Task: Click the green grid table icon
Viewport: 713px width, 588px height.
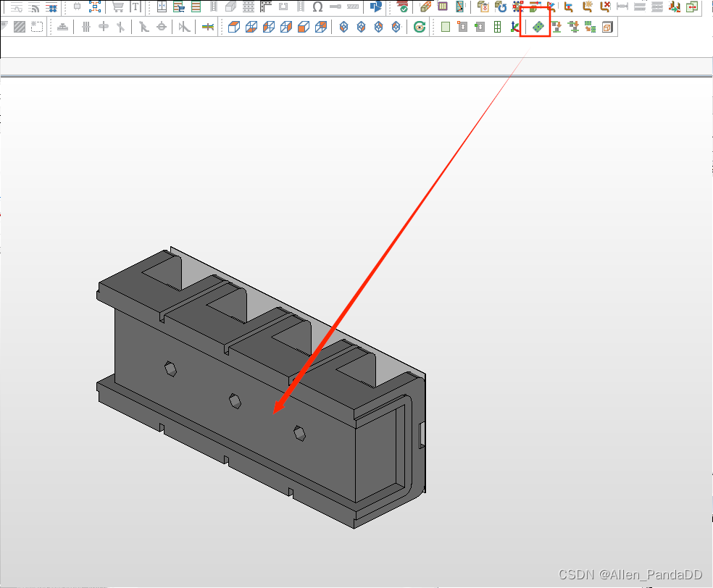Action: click(x=497, y=28)
